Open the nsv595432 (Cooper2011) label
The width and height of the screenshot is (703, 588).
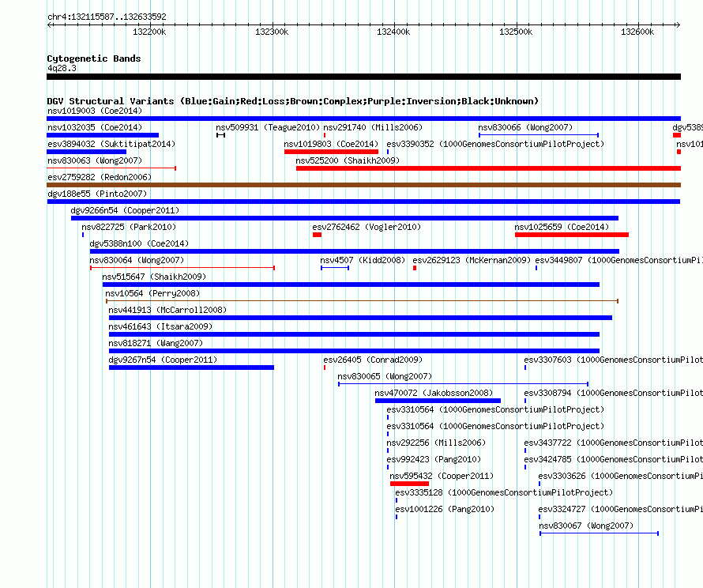click(x=442, y=476)
